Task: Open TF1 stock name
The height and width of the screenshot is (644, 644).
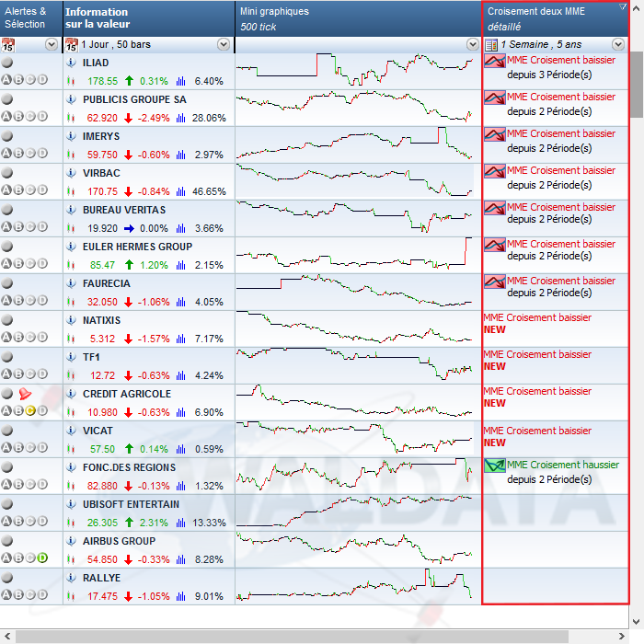Action: coord(91,357)
